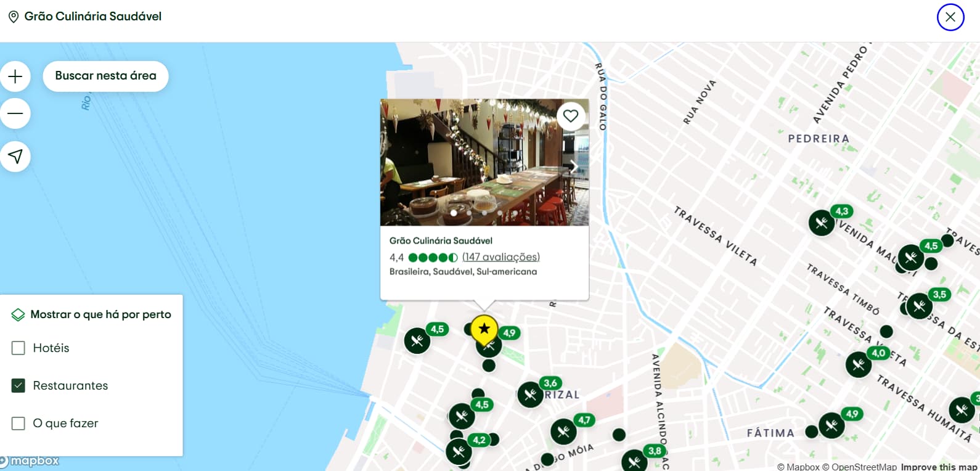
Task: Save Grão Culinária Saudável with heart icon
Action: [571, 116]
